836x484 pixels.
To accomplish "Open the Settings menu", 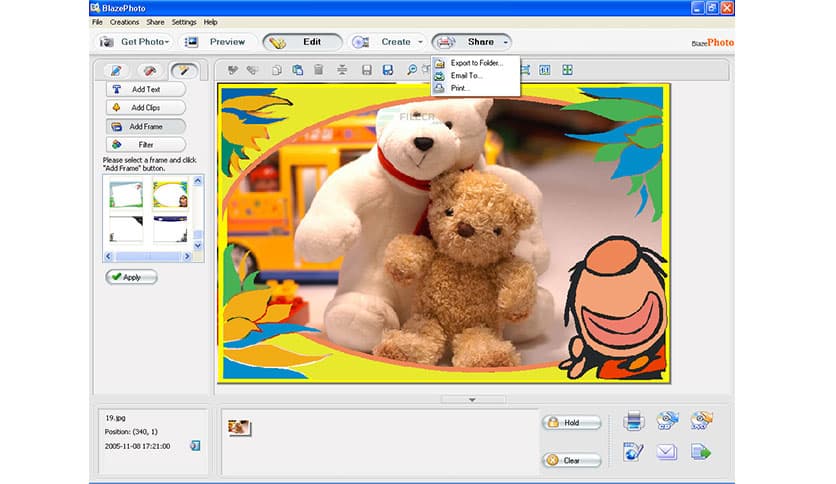I will [x=184, y=22].
